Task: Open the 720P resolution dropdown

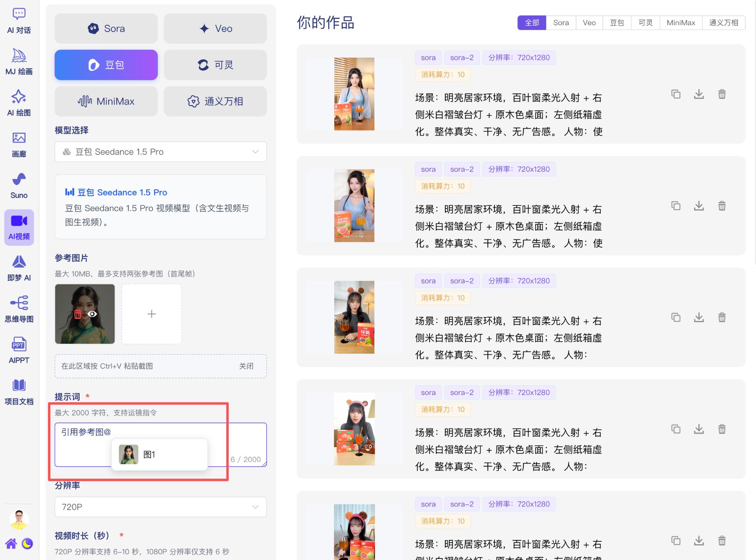Action: (x=160, y=507)
